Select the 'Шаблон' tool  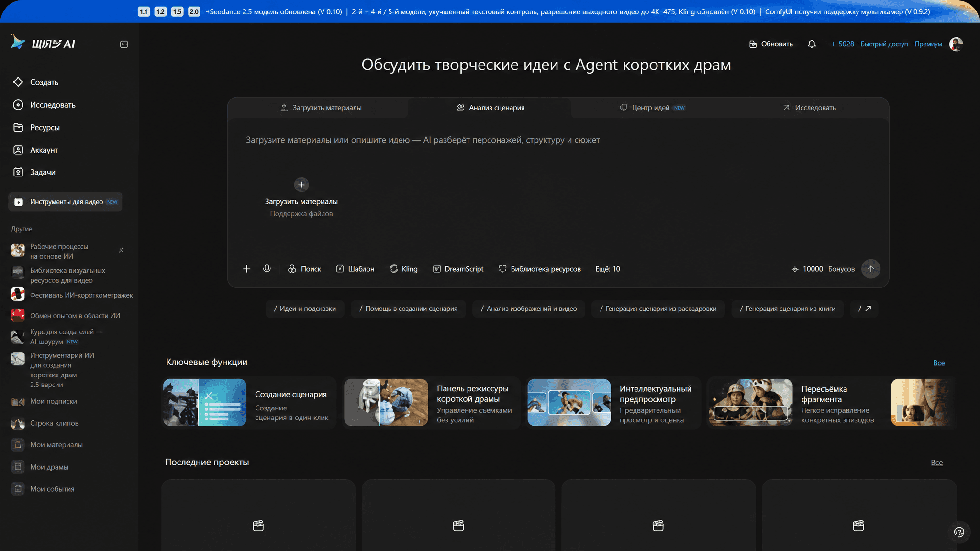tap(355, 269)
